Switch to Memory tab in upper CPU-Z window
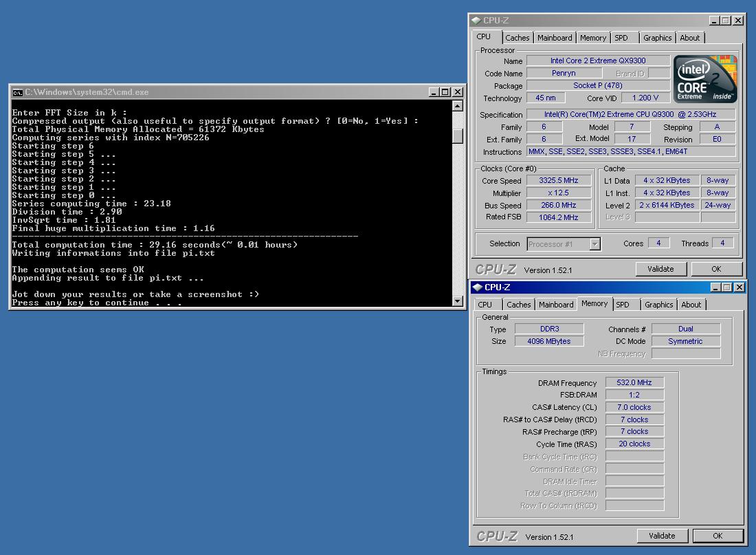Image resolution: width=756 pixels, height=555 pixels. [x=593, y=38]
